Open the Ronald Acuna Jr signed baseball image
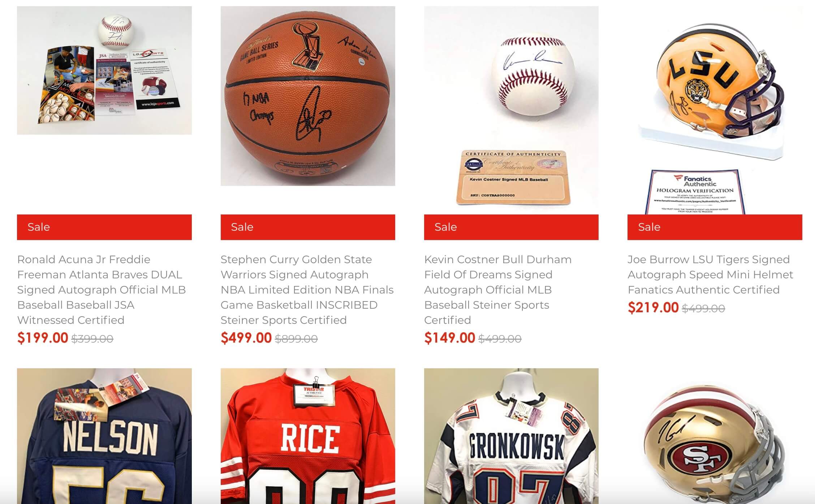The width and height of the screenshot is (815, 504). click(x=104, y=70)
